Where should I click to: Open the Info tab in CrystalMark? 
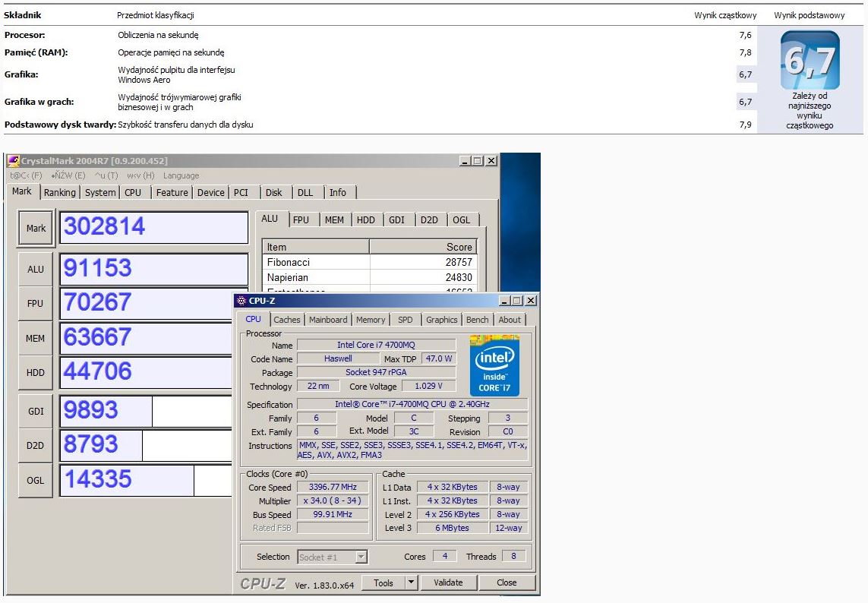pos(338,193)
